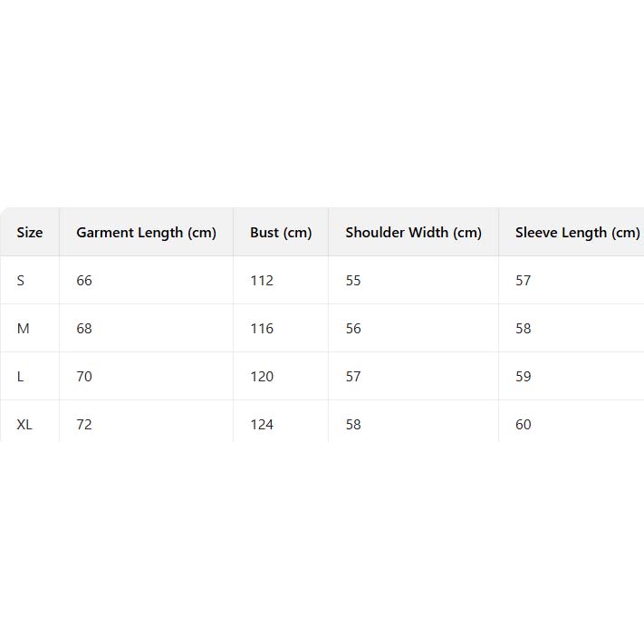The height and width of the screenshot is (644, 644).
Task: Select the M size row label
Action: [24, 329]
